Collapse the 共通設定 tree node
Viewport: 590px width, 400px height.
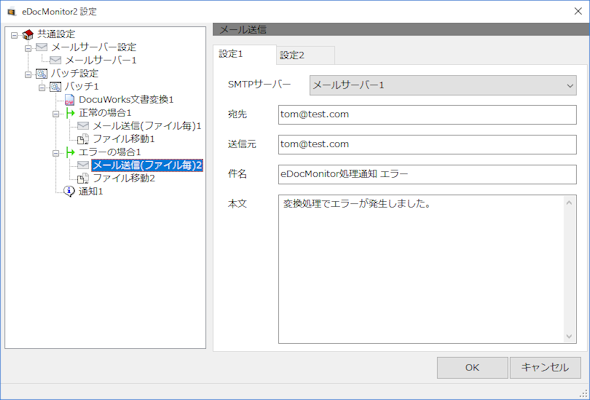pos(14,35)
